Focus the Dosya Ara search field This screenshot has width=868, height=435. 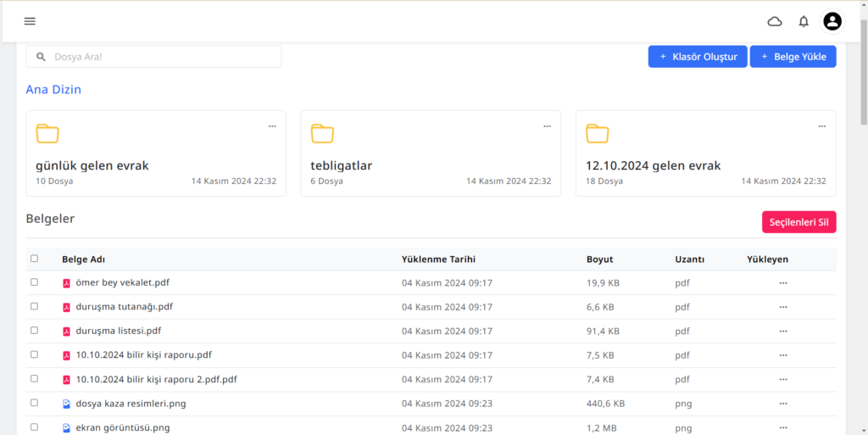[161, 57]
